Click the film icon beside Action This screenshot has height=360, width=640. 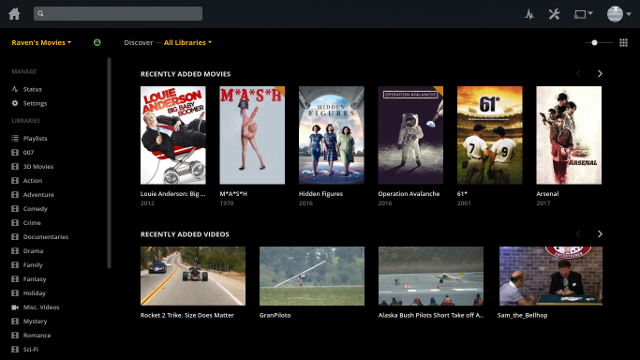pos(15,181)
